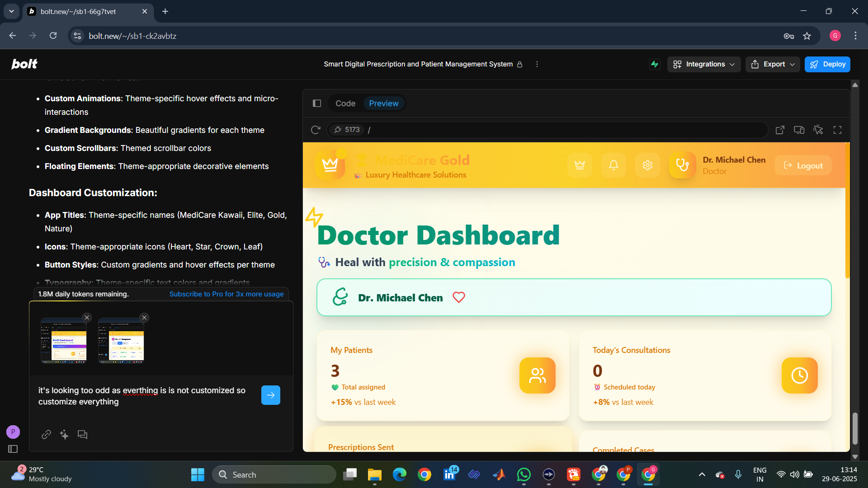Toggle the heart next to Dr. Michael Chen
Image resolution: width=868 pixels, height=488 pixels.
[x=458, y=298]
